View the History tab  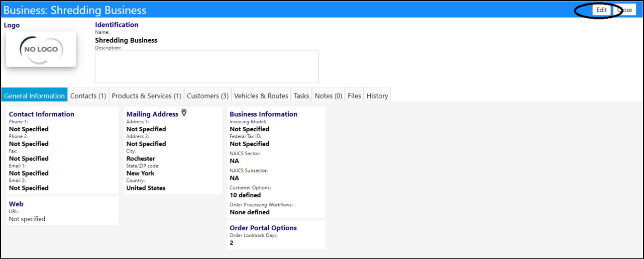(377, 96)
